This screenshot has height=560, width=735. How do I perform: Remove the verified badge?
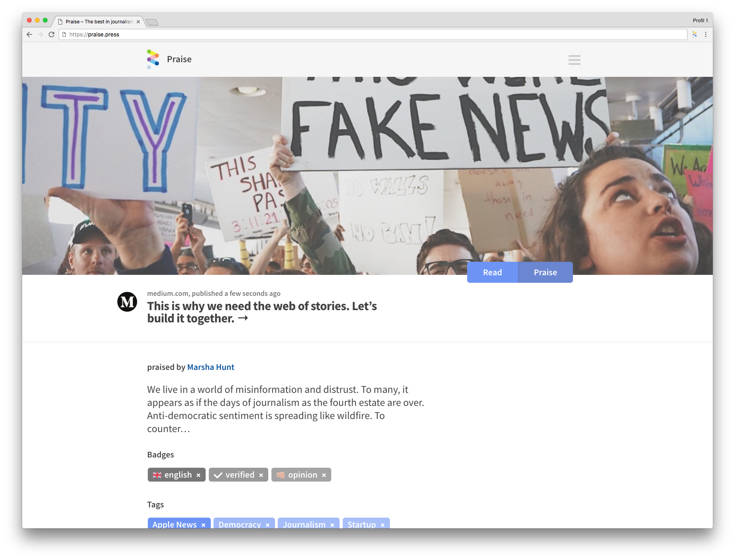coord(261,475)
